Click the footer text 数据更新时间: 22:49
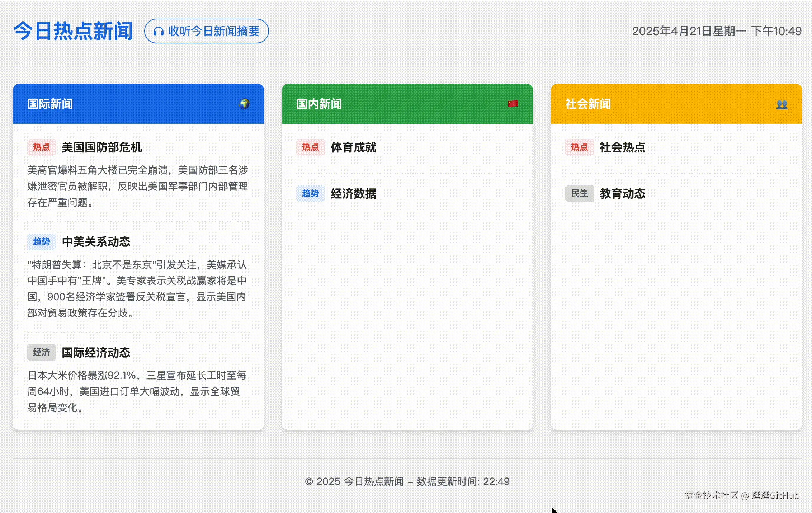Screen dimensions: 812x513 coord(463,481)
